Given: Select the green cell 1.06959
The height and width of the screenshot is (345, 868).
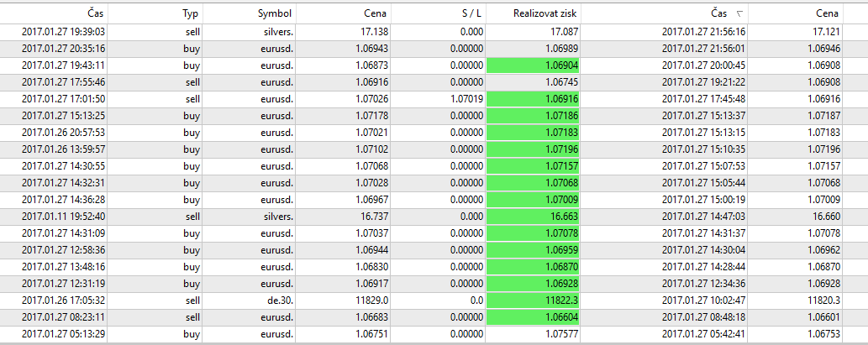Looking at the screenshot, I should click(533, 251).
